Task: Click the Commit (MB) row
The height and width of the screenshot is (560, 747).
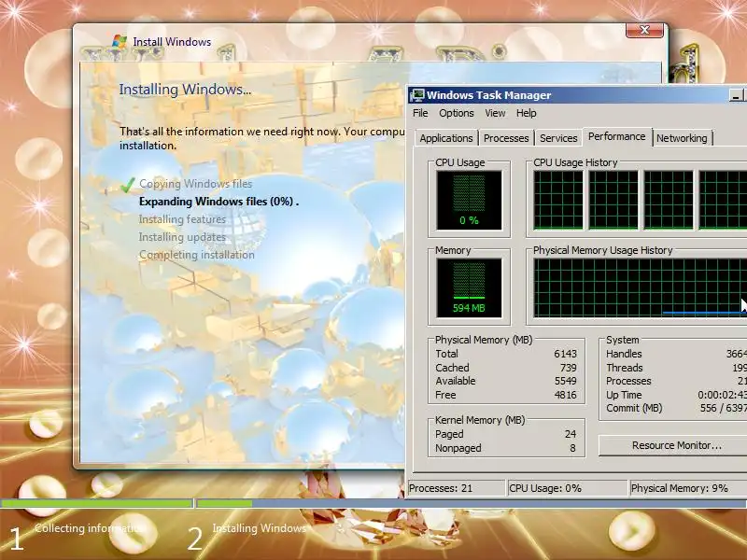Action: click(x=676, y=408)
